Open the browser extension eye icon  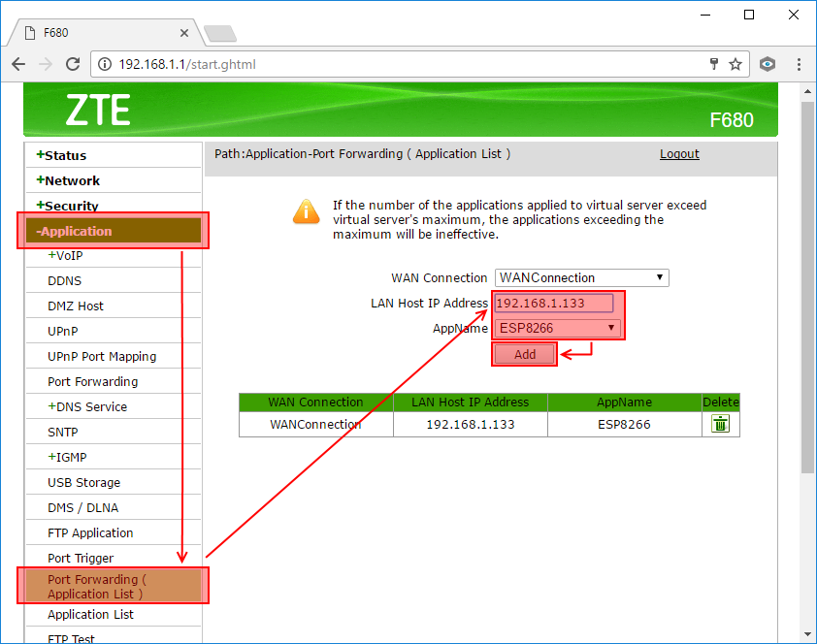coord(767,64)
